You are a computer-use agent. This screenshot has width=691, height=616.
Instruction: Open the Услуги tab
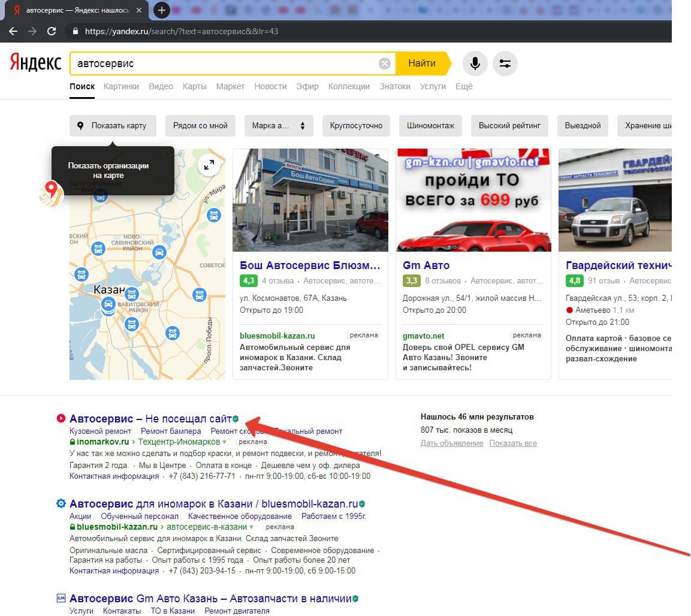[x=433, y=86]
